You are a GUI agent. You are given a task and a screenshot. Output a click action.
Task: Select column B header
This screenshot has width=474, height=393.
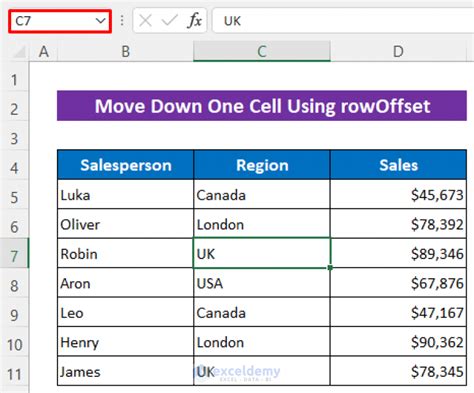pyautogui.click(x=125, y=52)
